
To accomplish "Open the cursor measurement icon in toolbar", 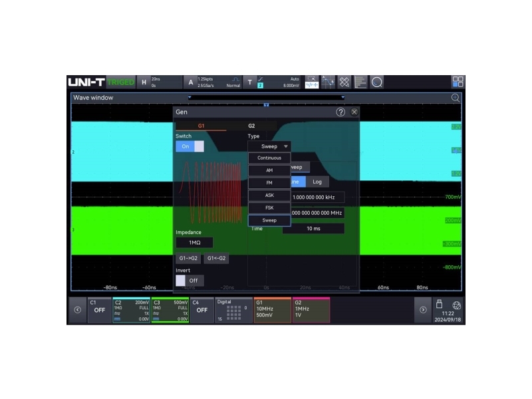I will coord(329,82).
